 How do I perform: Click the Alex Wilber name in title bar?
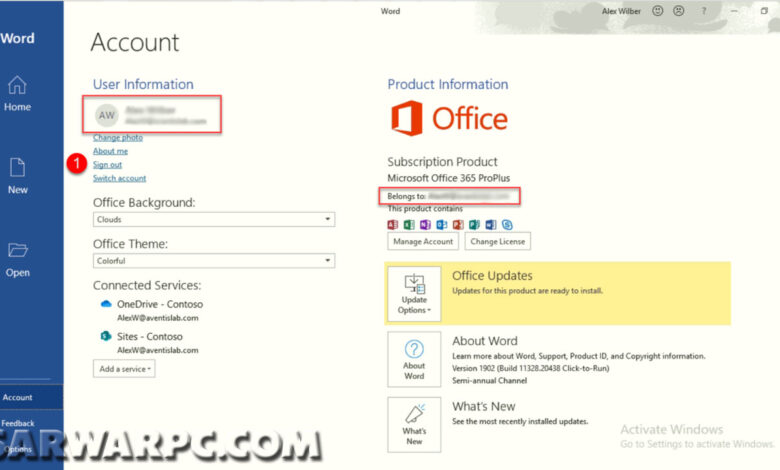(x=621, y=11)
